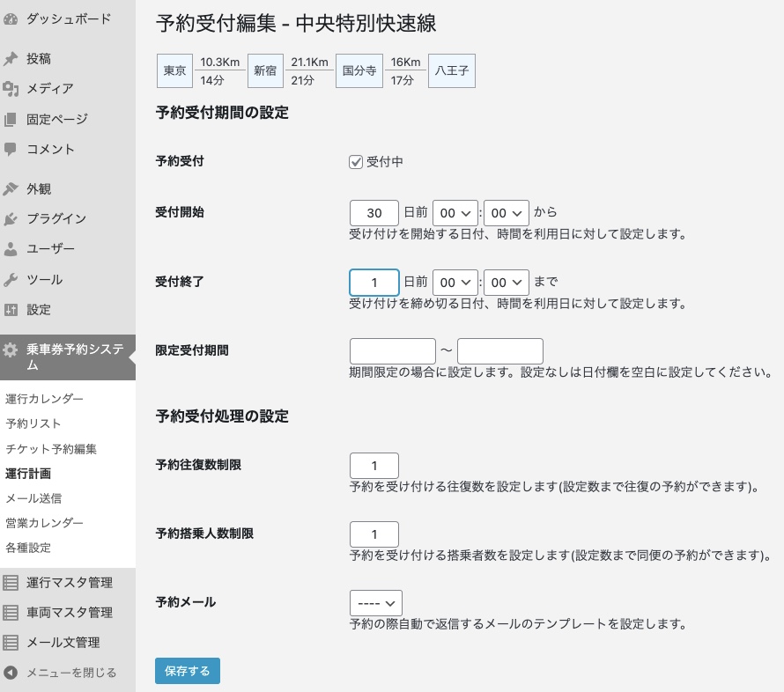The width and height of the screenshot is (784, 692).
Task: Click the Dashboard gauge icon
Action: coord(11,18)
